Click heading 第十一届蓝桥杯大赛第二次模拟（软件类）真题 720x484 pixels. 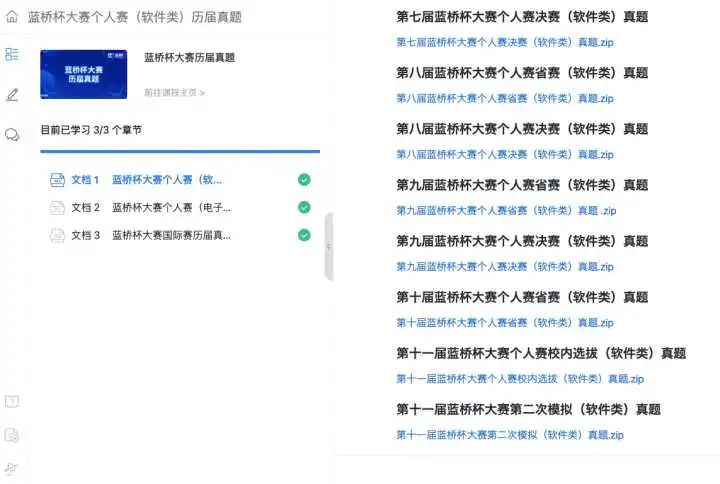(x=529, y=409)
